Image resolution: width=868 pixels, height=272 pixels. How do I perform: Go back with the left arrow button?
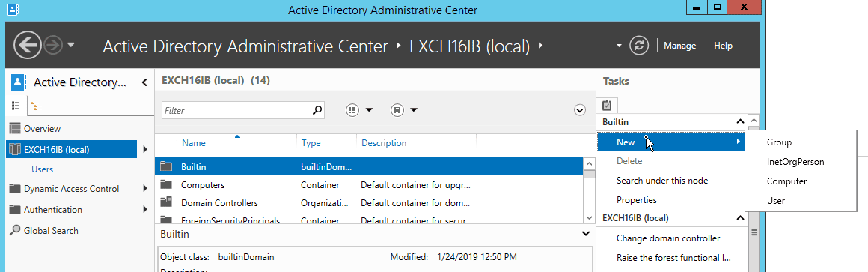[28, 46]
